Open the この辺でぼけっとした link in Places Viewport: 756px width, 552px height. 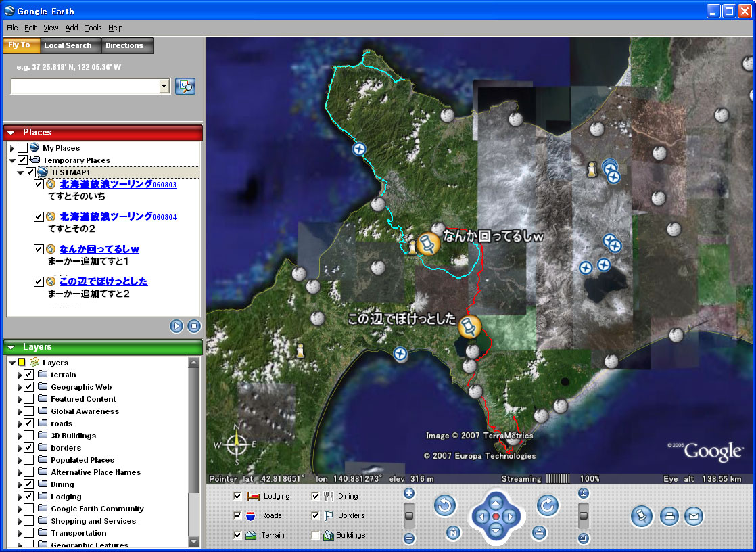tap(103, 281)
